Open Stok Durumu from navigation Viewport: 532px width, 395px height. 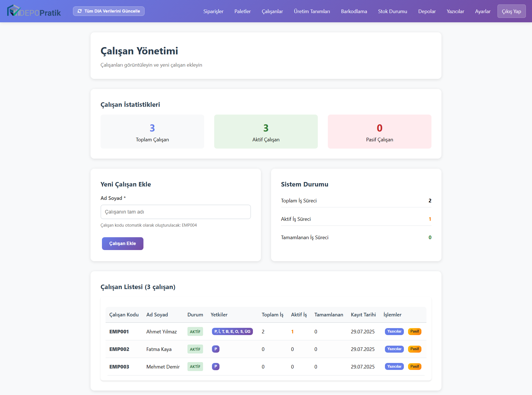click(x=392, y=11)
